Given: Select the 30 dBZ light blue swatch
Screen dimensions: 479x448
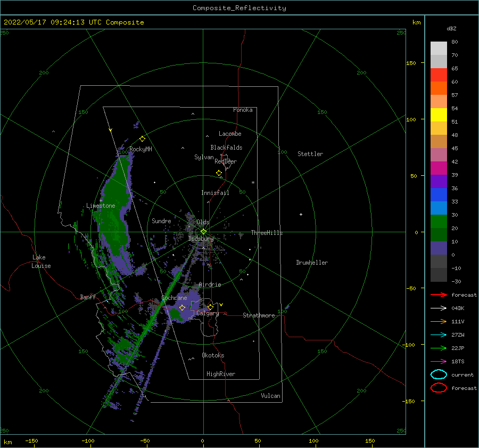Looking at the screenshot, I should click(x=439, y=208).
